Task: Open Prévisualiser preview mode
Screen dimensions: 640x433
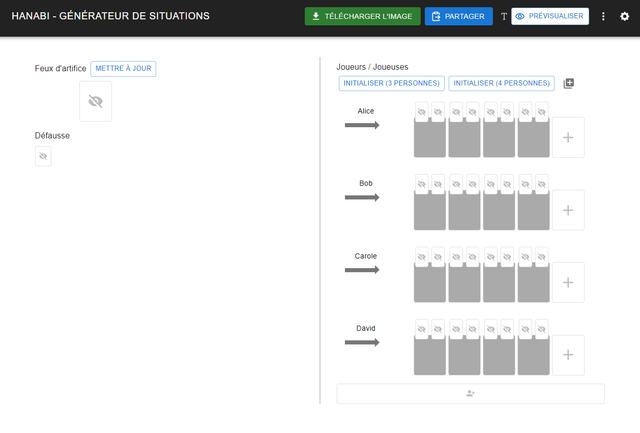Action: point(550,16)
